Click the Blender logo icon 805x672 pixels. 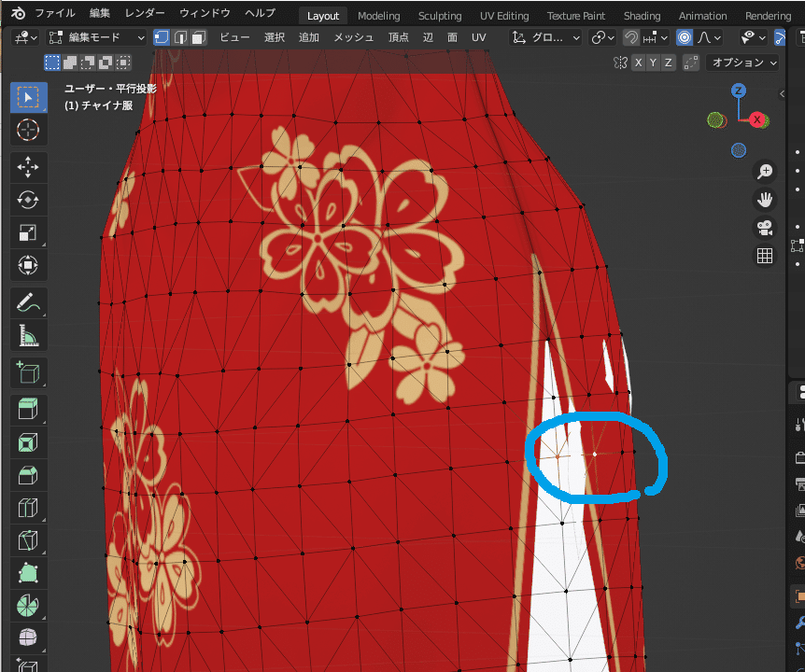[x=18, y=13]
